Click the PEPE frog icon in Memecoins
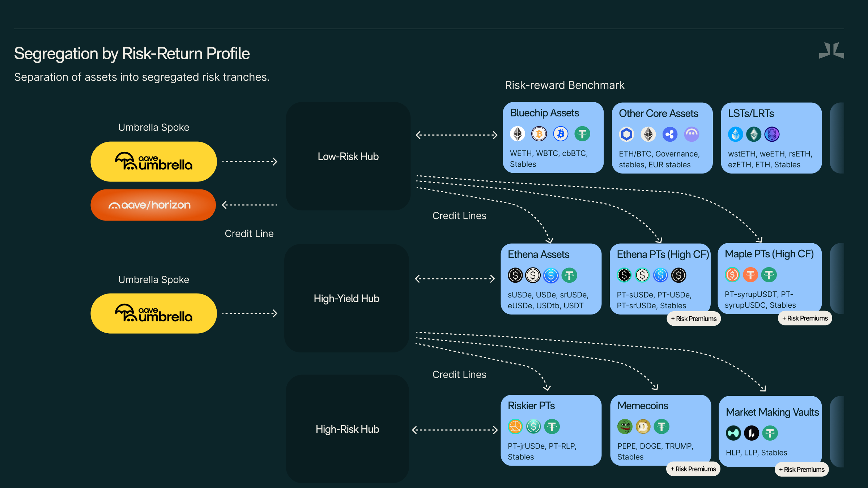 (x=625, y=427)
